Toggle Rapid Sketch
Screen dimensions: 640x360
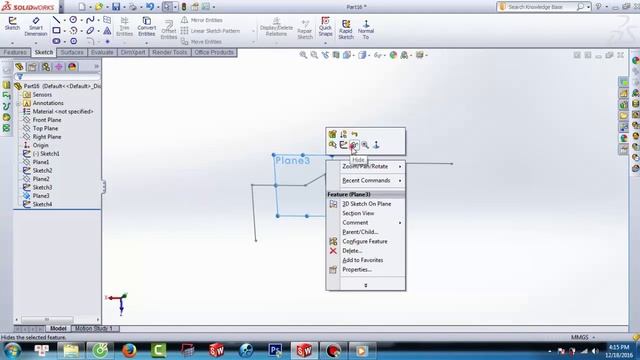point(346,29)
